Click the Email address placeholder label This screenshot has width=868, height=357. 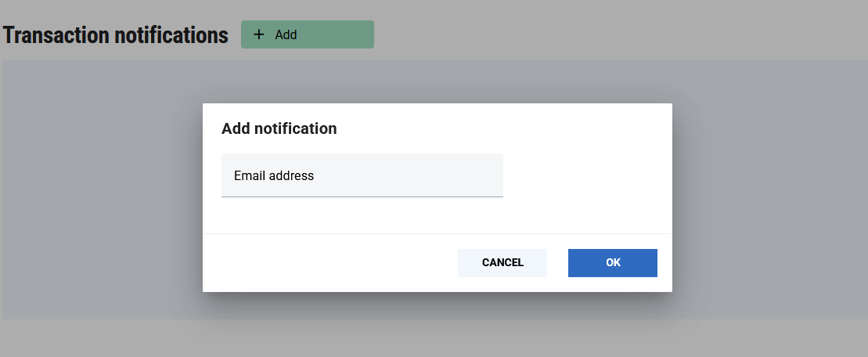pos(274,176)
